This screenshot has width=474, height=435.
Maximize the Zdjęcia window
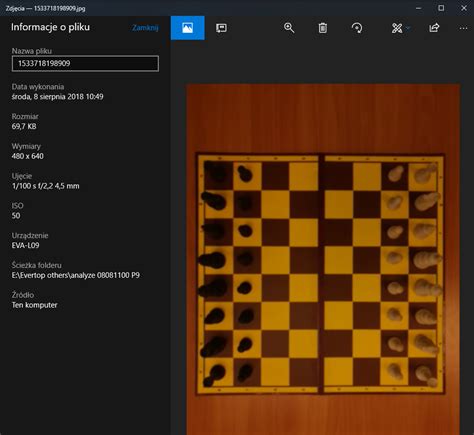(x=441, y=8)
